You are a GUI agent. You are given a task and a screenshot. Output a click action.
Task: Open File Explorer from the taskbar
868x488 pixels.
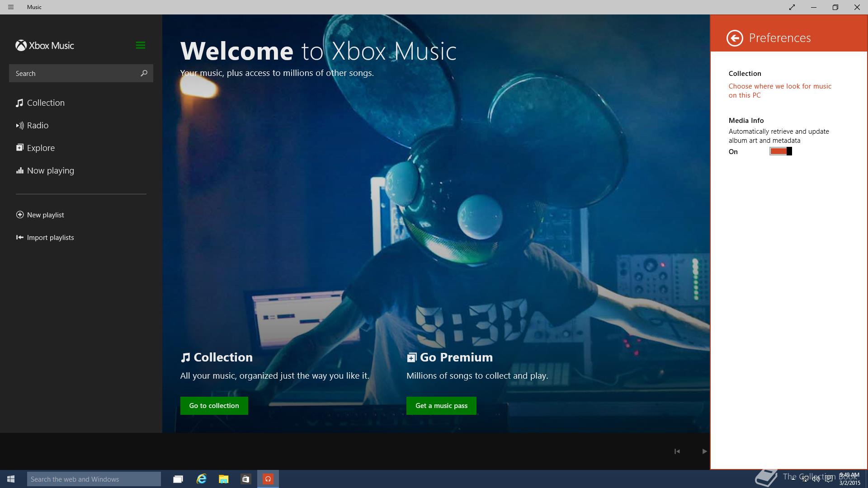point(224,479)
